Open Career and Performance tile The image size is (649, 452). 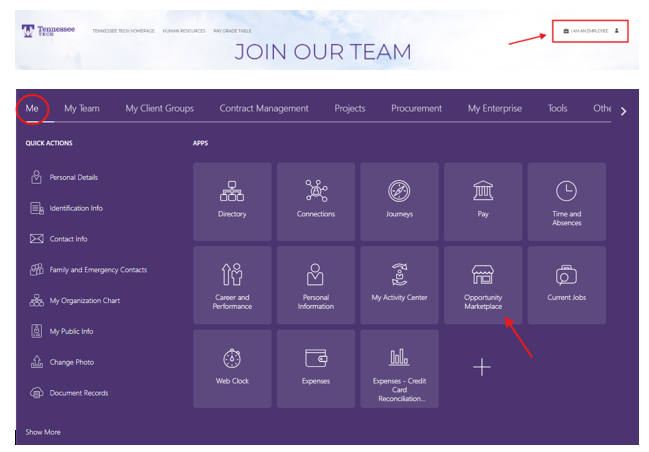[x=232, y=284]
